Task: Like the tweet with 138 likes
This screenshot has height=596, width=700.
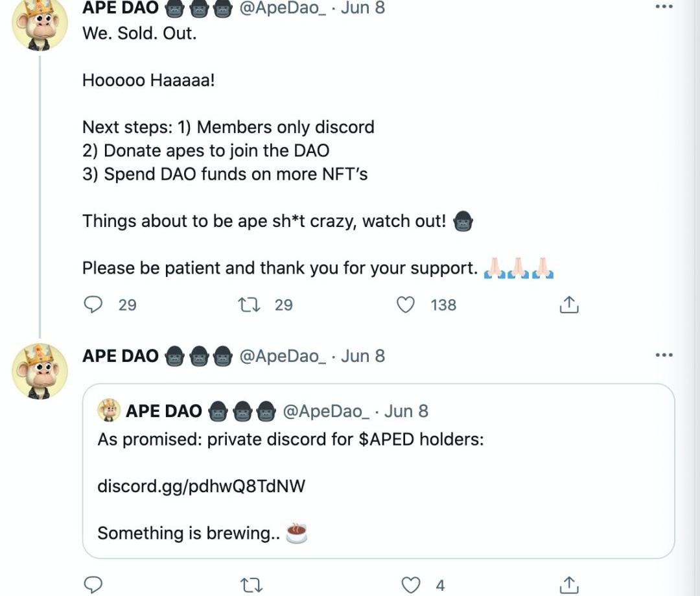Action: click(x=406, y=304)
